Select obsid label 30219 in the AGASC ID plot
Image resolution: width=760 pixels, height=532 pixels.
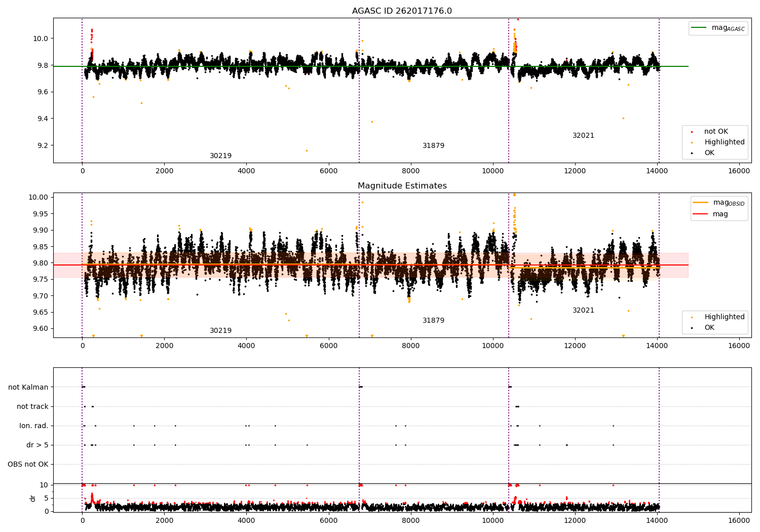click(x=221, y=156)
